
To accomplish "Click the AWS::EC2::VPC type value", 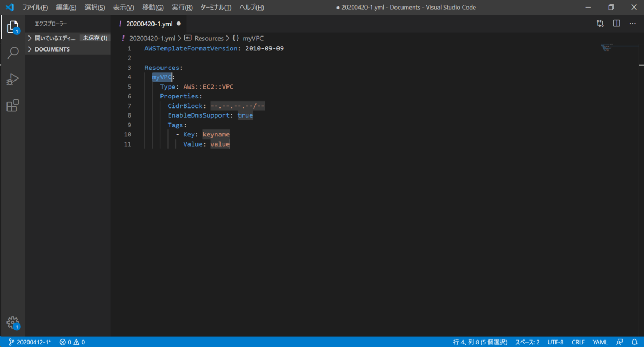I will point(208,87).
